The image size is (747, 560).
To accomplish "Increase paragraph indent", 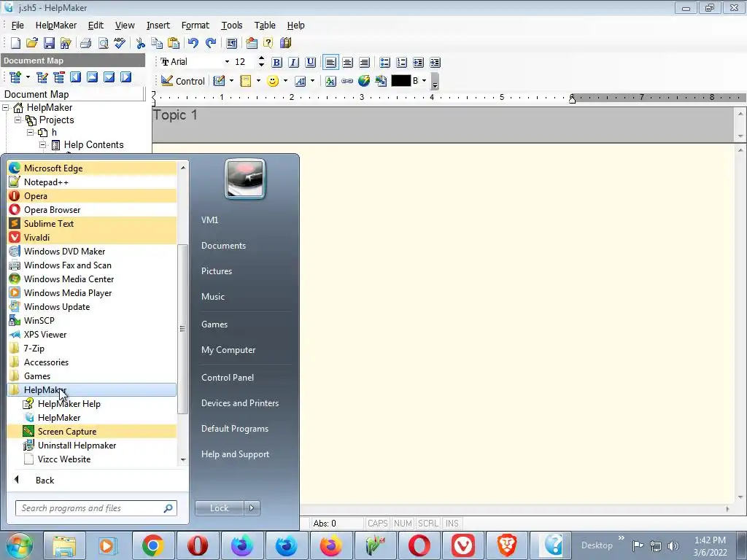I will tap(418, 63).
